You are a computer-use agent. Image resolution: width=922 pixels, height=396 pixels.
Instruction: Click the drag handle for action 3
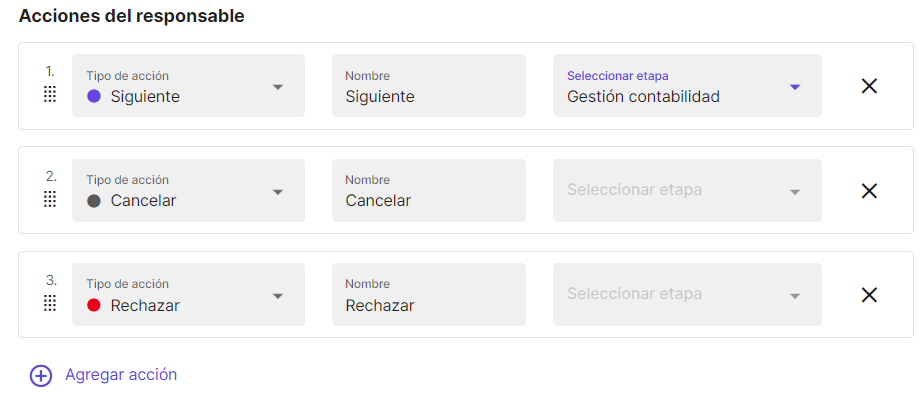[x=50, y=303]
